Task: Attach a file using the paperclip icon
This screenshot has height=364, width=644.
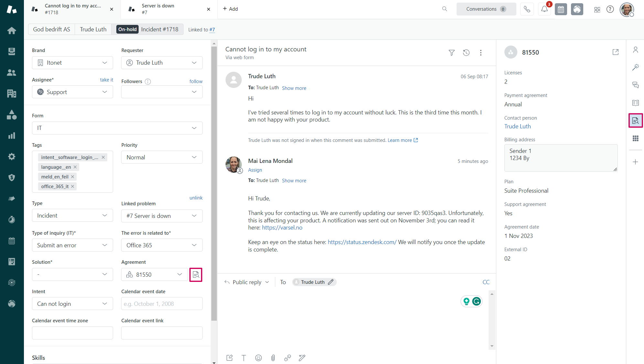Action: [273, 358]
